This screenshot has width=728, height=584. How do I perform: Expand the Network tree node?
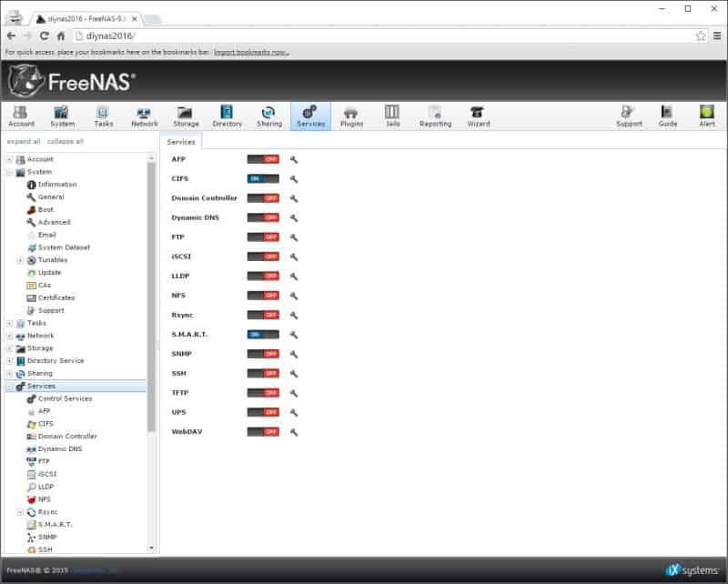click(x=10, y=336)
